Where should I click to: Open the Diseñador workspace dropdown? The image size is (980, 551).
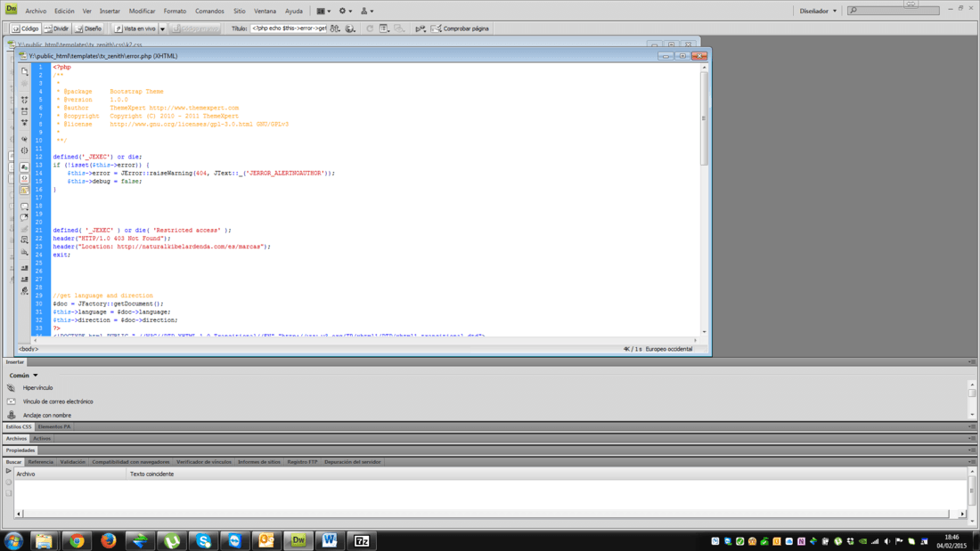tap(818, 11)
